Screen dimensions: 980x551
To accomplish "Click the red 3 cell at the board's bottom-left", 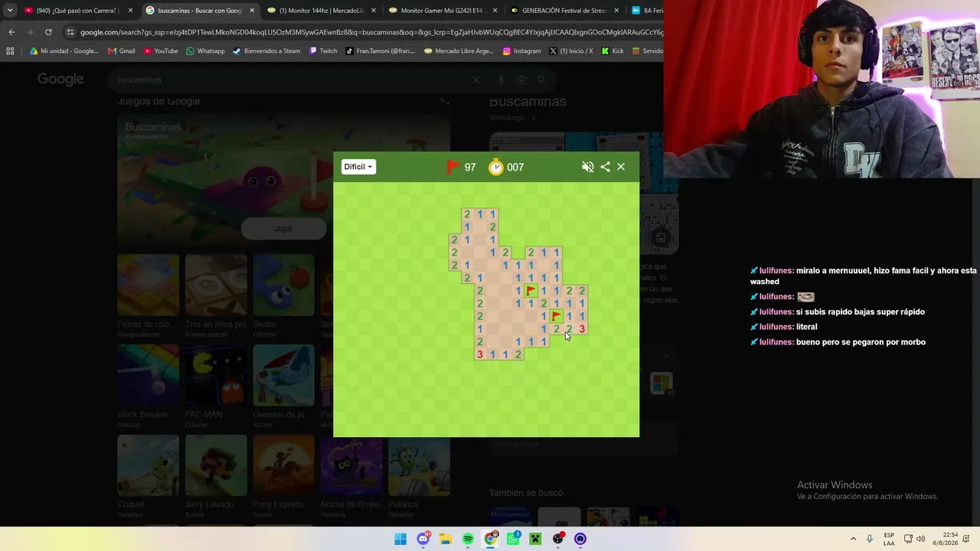I will pyautogui.click(x=480, y=354).
